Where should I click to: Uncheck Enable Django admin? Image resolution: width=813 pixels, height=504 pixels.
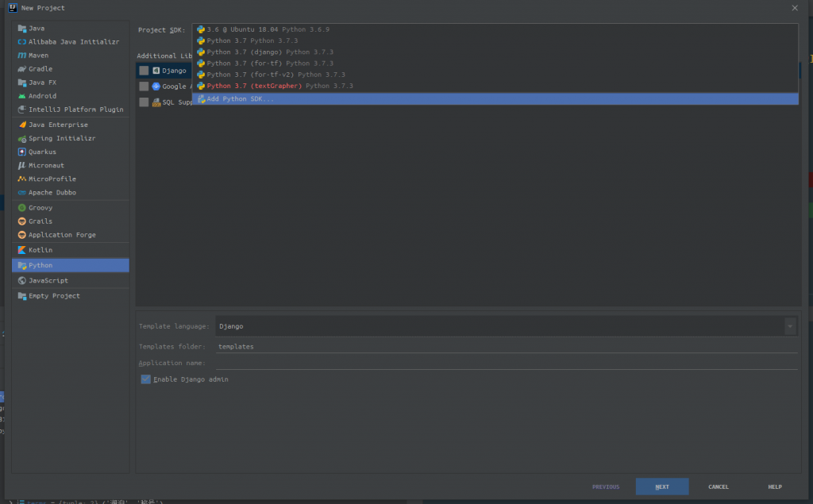click(x=146, y=379)
